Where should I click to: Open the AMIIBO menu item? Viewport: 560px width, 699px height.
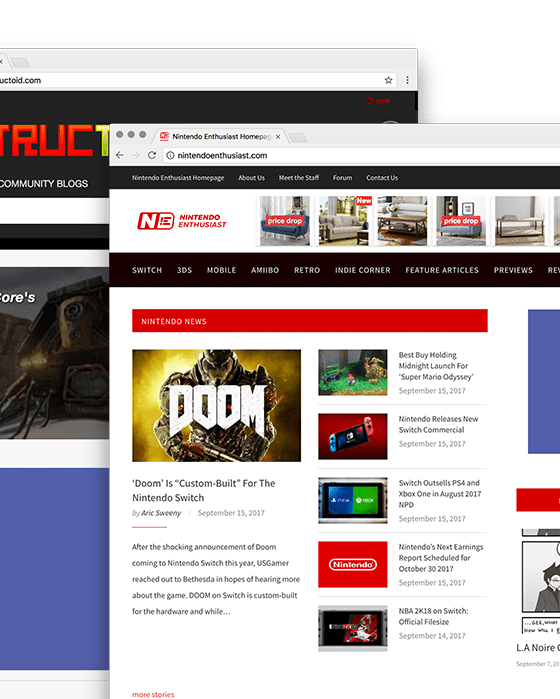(265, 270)
